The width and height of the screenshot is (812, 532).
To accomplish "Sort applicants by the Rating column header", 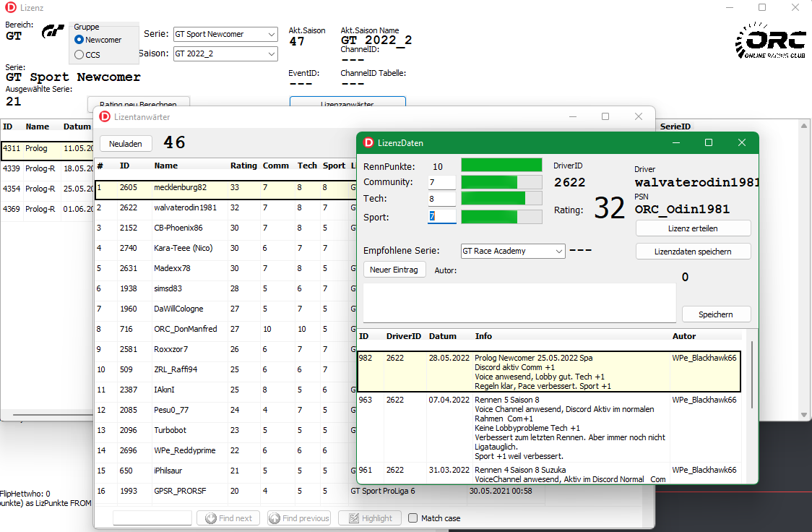I will point(243,166).
